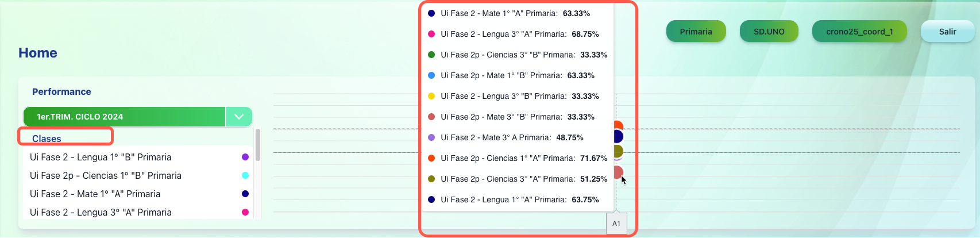980x238 pixels.
Task: Select class Ui Fase 2 - Lengua 3° "A" Primaria
Action: pos(101,212)
